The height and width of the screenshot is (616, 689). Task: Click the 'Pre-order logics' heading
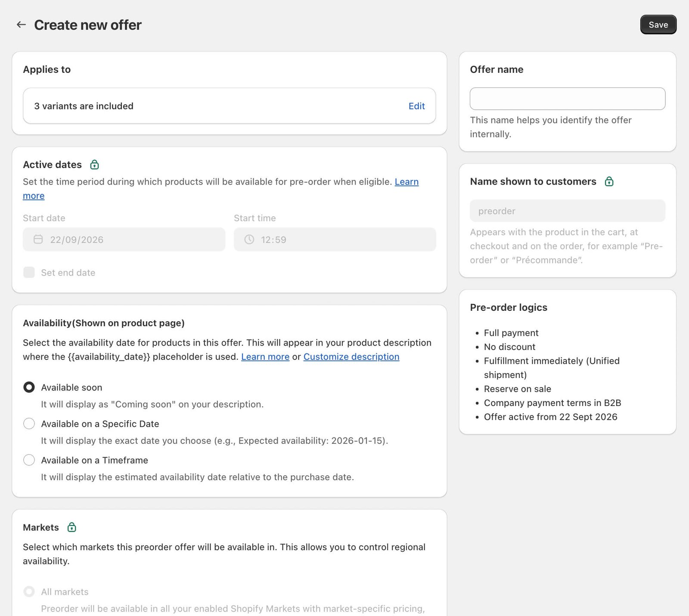tap(509, 307)
